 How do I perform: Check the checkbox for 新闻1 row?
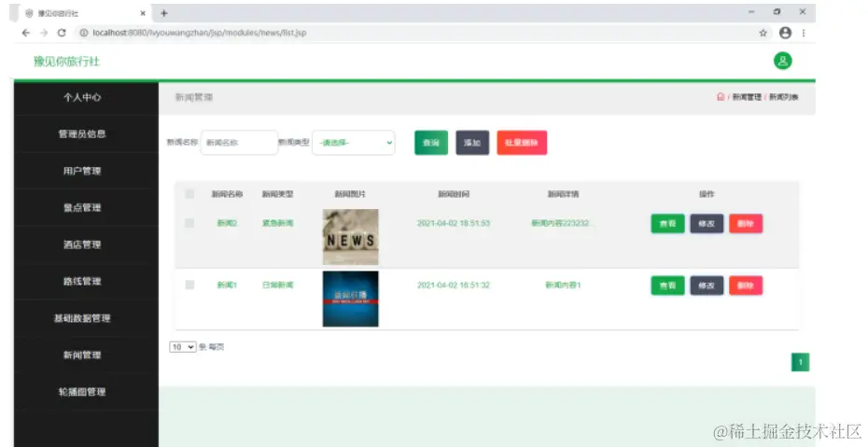[x=189, y=285]
